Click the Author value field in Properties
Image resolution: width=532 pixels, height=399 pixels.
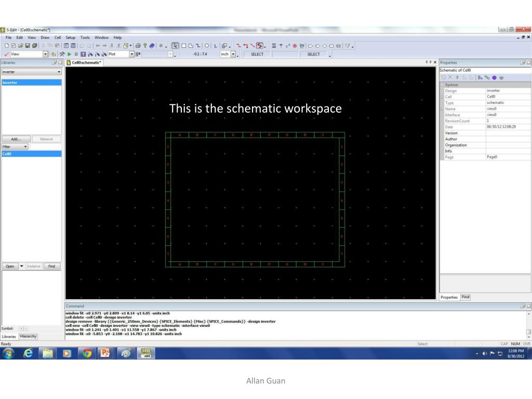tap(508, 139)
